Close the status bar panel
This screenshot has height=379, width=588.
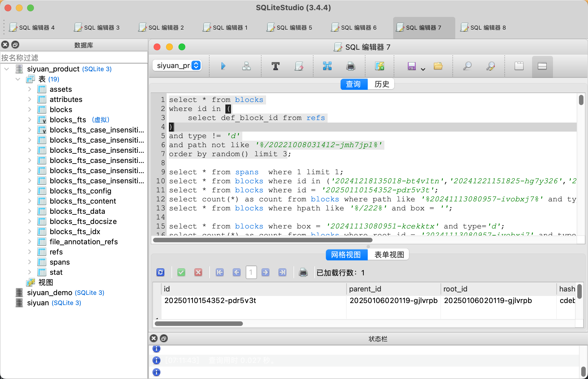154,338
